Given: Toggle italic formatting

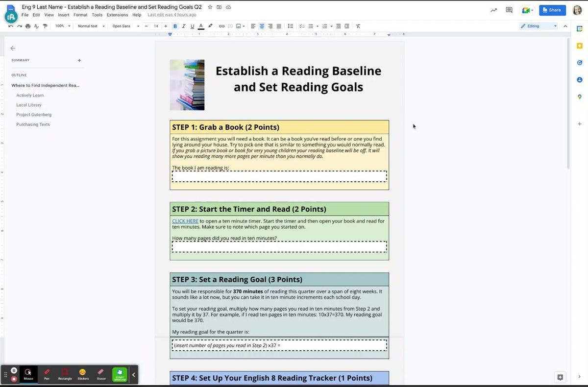Looking at the screenshot, I should click(183, 26).
